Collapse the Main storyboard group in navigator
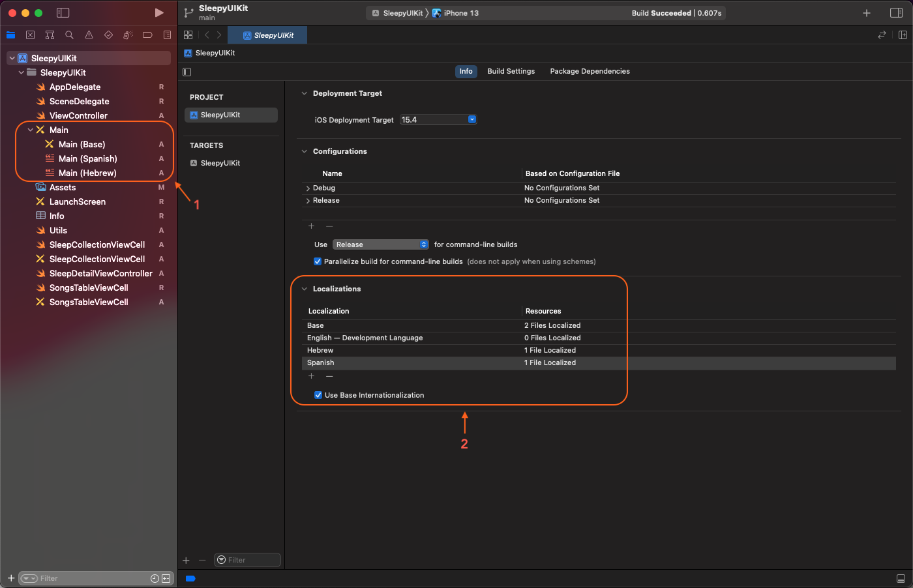The width and height of the screenshot is (913, 588). tap(29, 130)
